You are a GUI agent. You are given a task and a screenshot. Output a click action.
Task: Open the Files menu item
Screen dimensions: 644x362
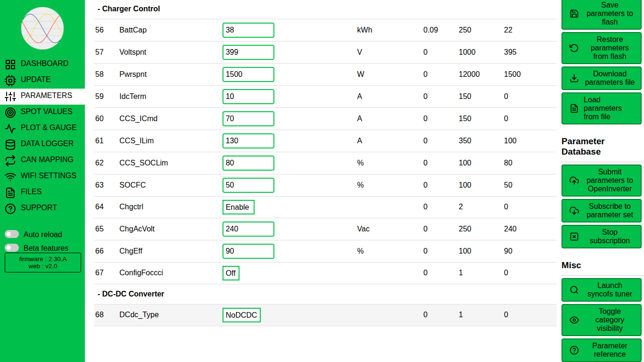pyautogui.click(x=31, y=192)
